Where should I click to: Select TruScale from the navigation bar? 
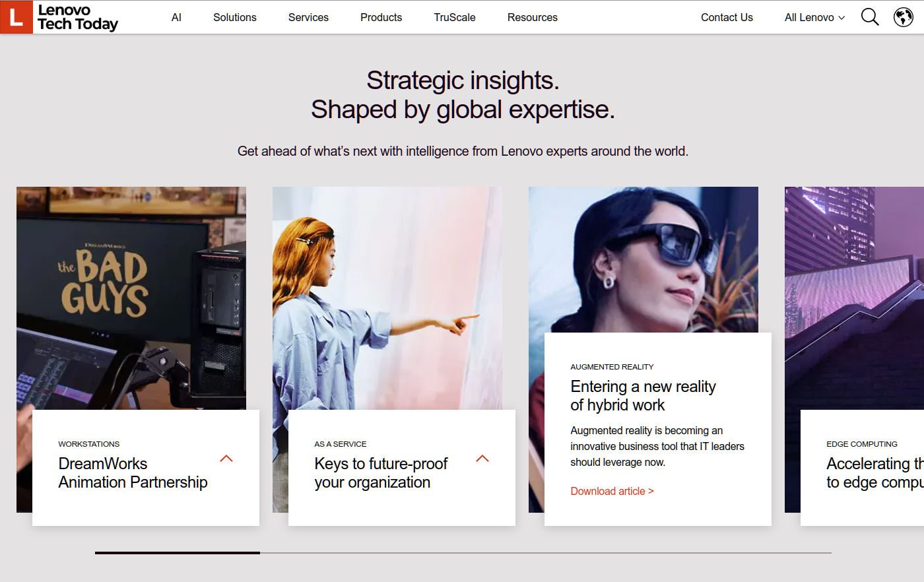[x=454, y=18]
